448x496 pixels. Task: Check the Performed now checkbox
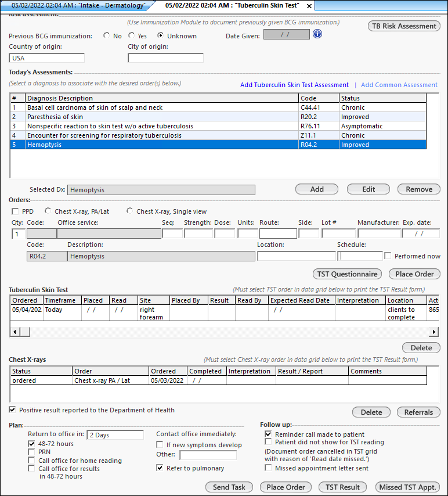point(388,256)
